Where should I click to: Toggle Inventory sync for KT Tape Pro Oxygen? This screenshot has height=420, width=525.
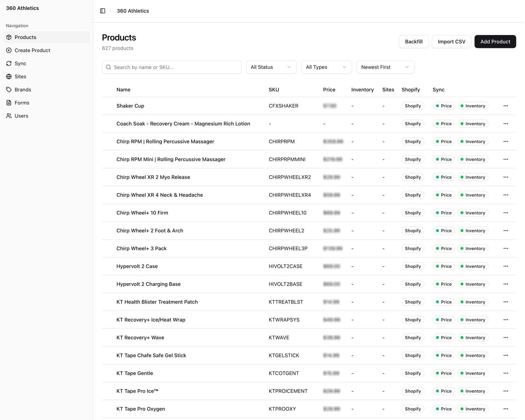click(473, 409)
